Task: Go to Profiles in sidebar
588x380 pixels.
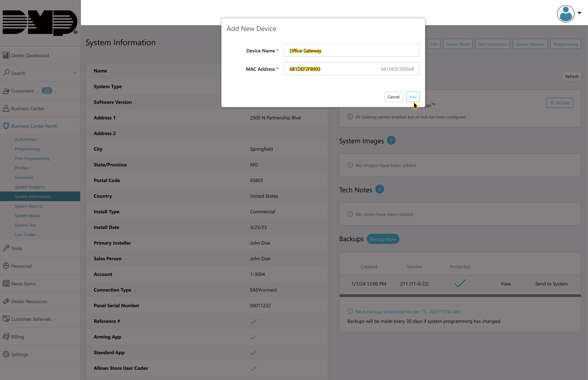Action: [21, 168]
